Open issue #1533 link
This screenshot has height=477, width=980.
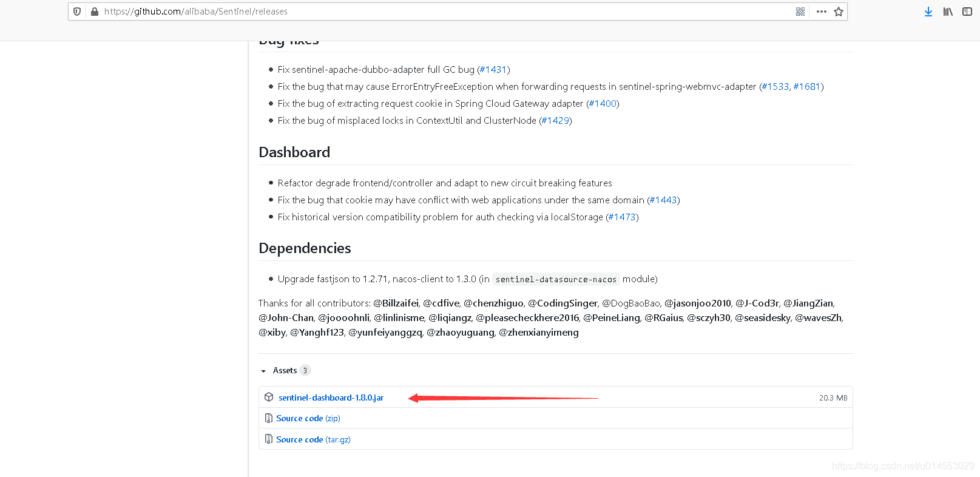click(776, 87)
